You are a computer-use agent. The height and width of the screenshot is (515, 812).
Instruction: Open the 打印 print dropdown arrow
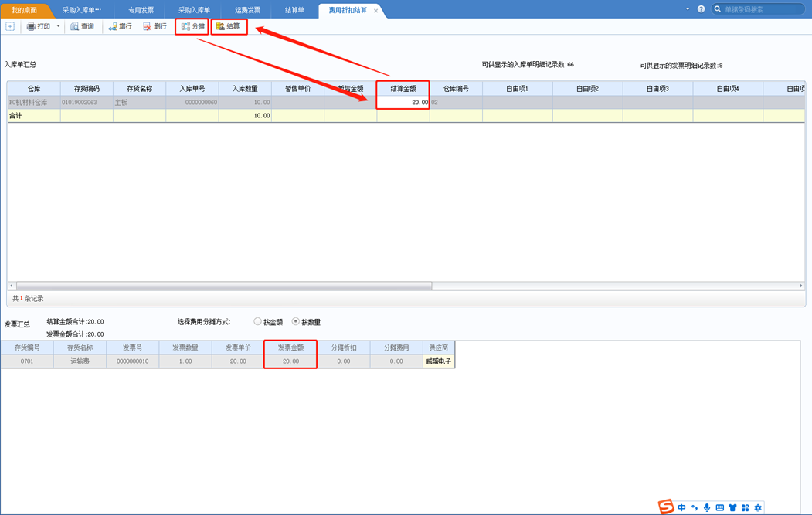(58, 26)
